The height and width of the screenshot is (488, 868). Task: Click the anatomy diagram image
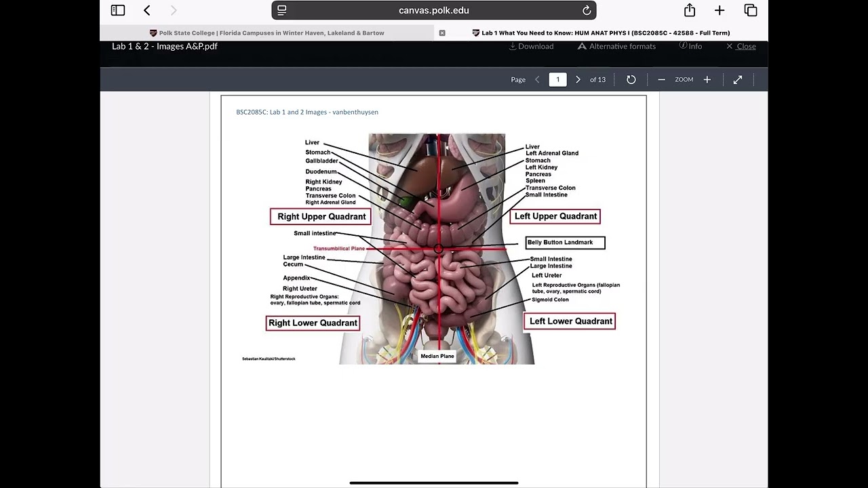437,249
